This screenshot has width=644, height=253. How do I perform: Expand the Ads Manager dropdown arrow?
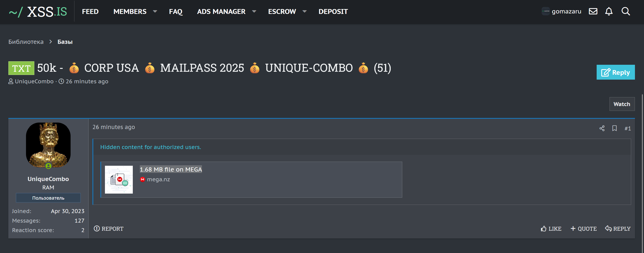(x=254, y=12)
